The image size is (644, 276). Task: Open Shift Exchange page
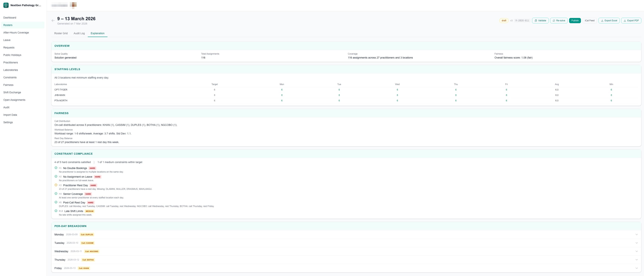tap(23, 93)
